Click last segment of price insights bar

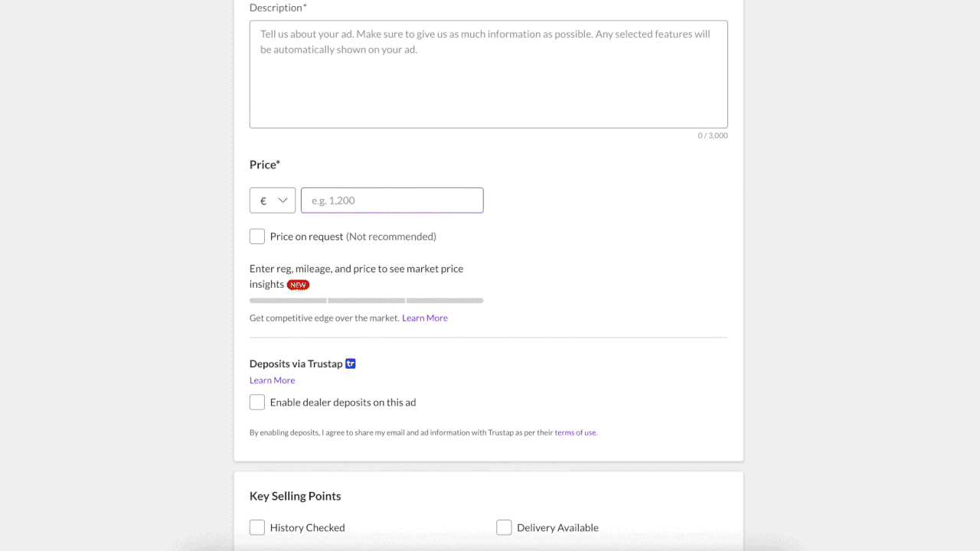pyautogui.click(x=445, y=301)
